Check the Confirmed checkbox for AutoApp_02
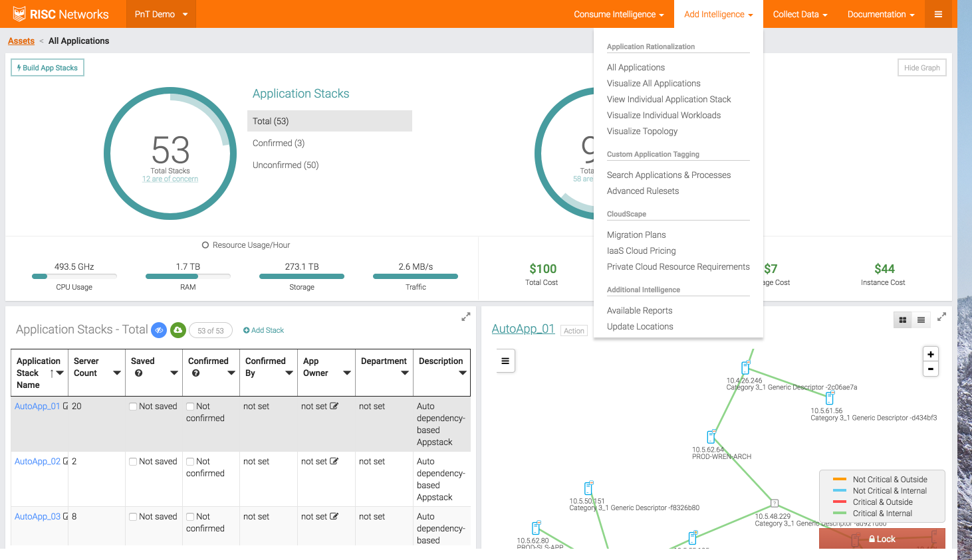 coord(190,462)
